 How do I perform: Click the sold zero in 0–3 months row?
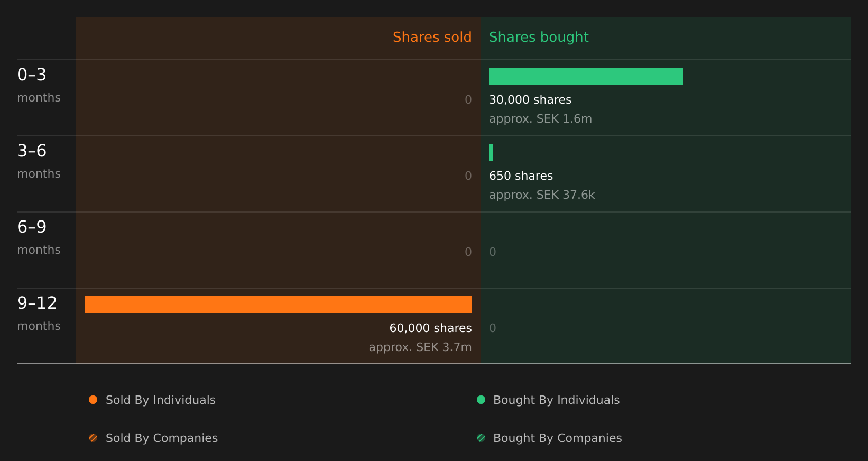(468, 100)
